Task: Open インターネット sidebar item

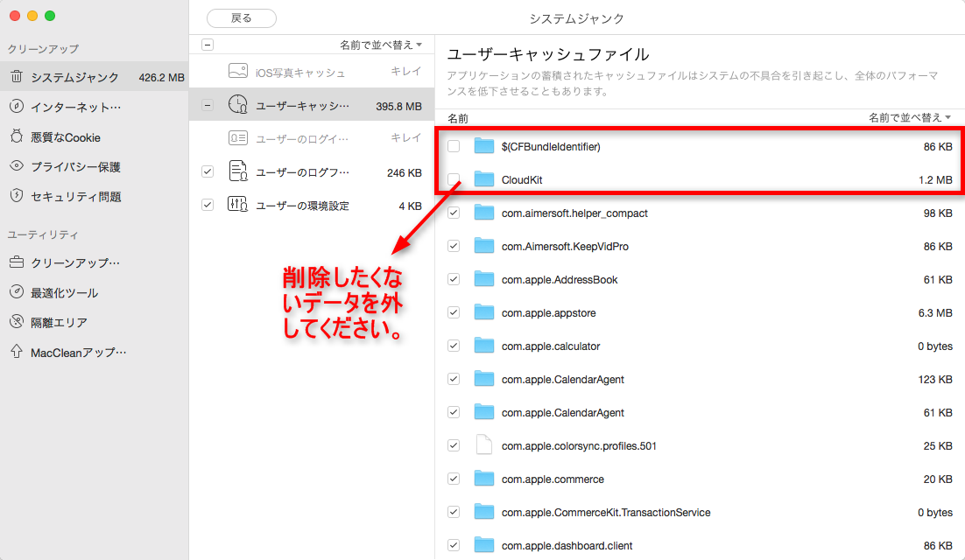Action: pos(95,107)
